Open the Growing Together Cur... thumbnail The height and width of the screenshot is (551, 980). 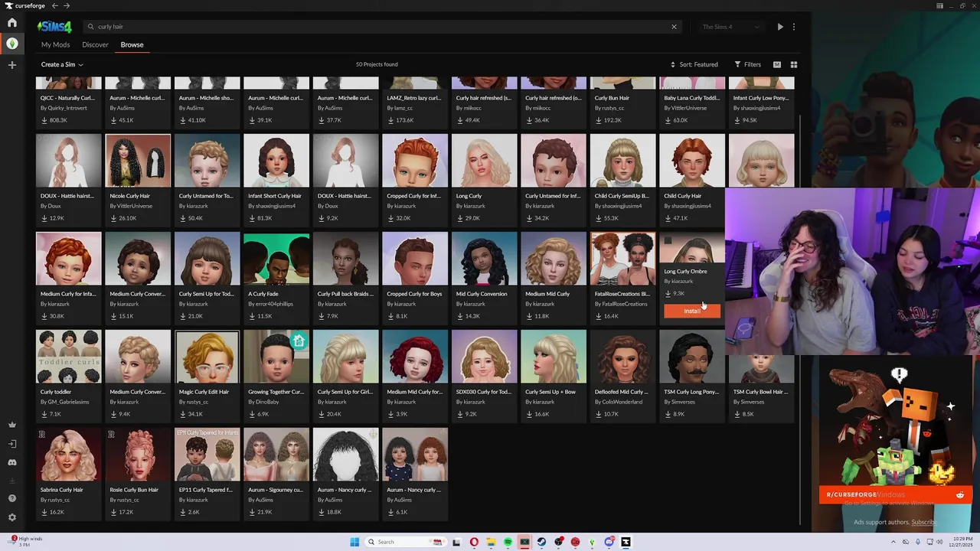coord(276,356)
